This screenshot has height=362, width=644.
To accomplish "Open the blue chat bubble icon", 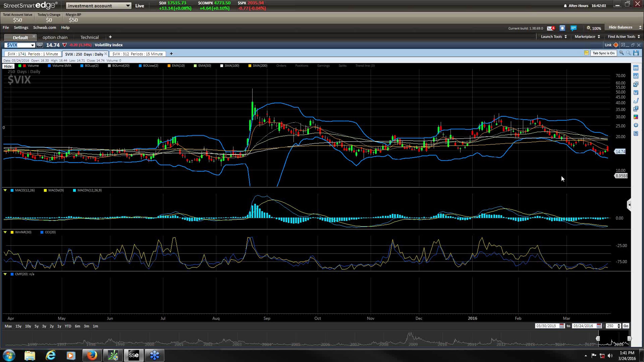I will pyautogui.click(x=573, y=28).
